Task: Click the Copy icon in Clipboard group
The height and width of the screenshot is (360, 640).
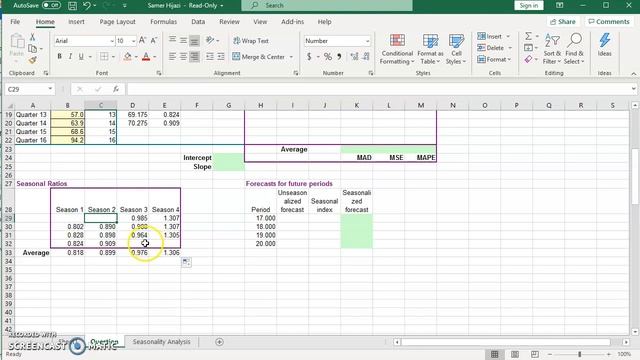Action: tap(32, 49)
